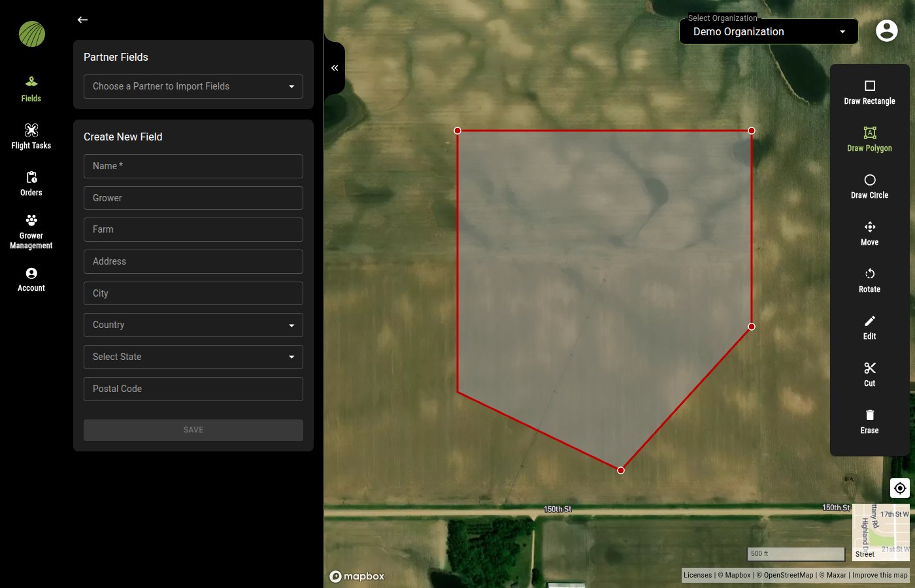The image size is (915, 588).
Task: Open the Select State dropdown
Action: pyautogui.click(x=193, y=357)
